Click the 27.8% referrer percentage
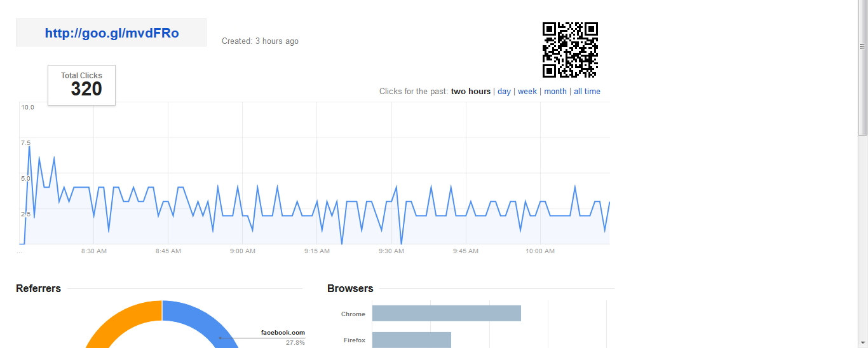868x348 pixels. click(295, 343)
